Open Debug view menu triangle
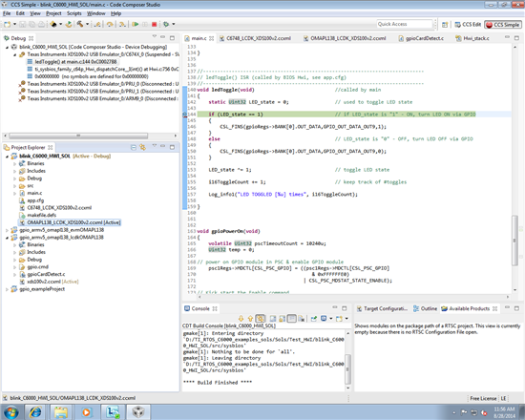The height and width of the screenshot is (420, 525). [155, 36]
